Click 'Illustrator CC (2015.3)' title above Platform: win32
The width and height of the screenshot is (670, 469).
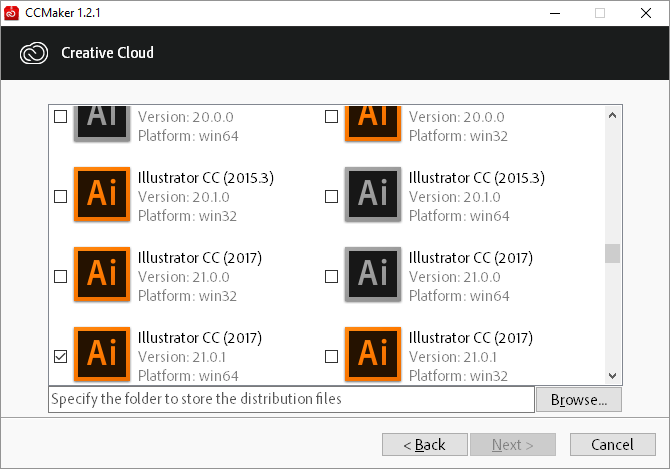pos(206,178)
